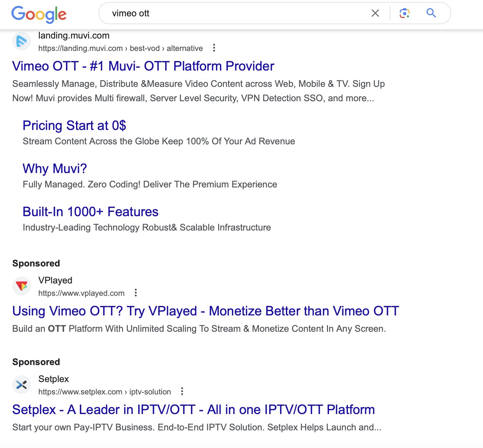483x448 pixels.
Task: Click the Google logo
Action: (39, 14)
